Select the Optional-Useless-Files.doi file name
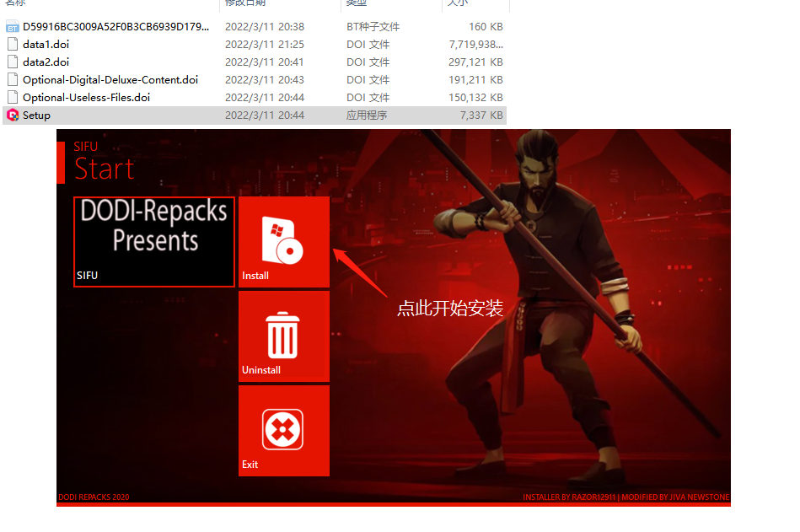Screen dimensions: 800x532 86,98
